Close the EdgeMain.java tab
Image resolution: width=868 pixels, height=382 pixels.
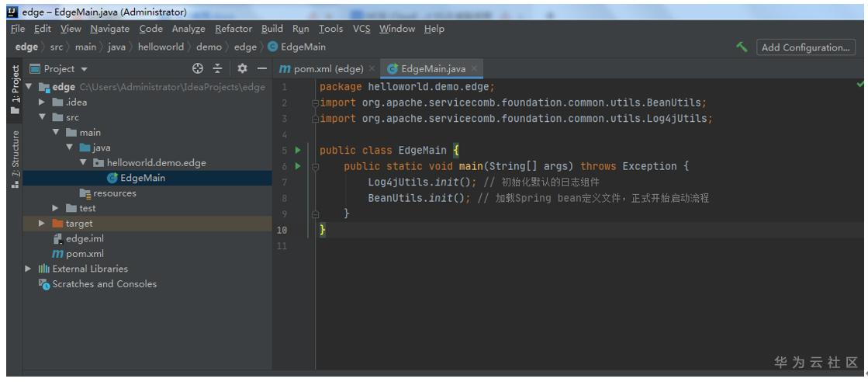click(x=475, y=69)
